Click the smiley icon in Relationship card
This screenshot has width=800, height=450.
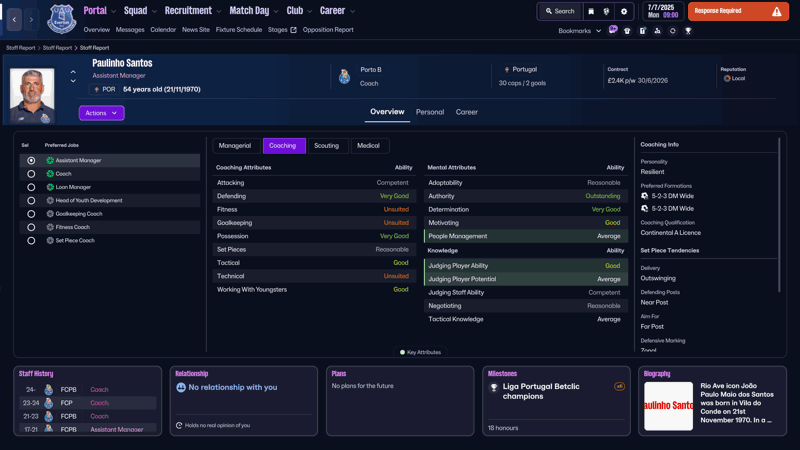coord(181,388)
